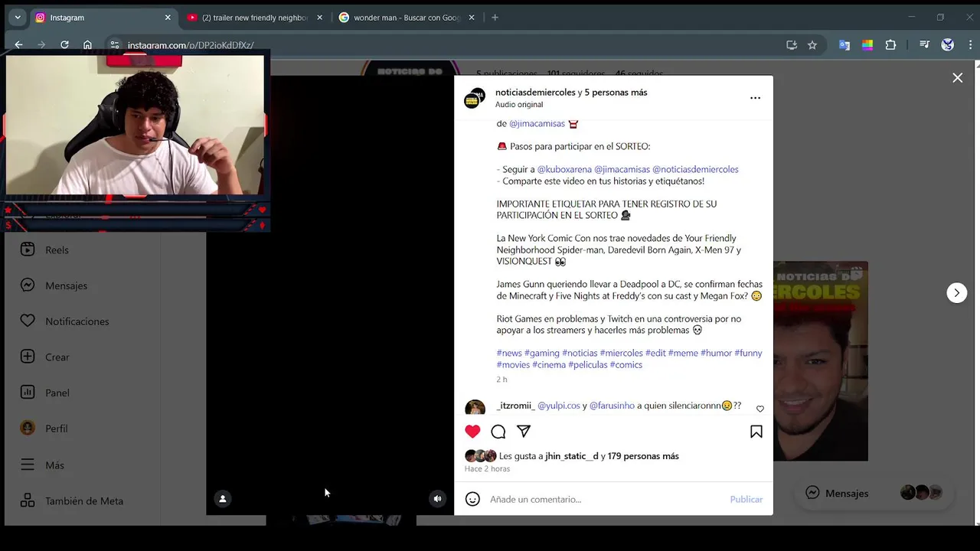This screenshot has height=551, width=980.
Task: Click the #cinema hashtag
Action: click(549, 364)
